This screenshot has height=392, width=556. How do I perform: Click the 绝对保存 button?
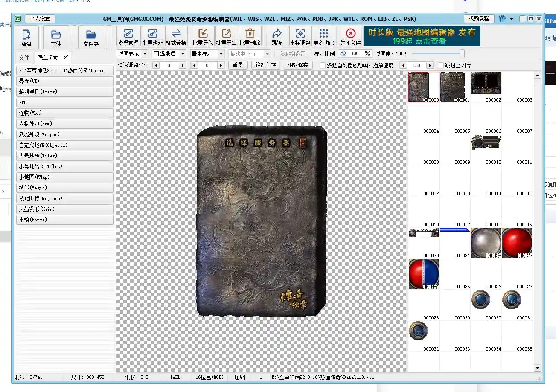[265, 65]
